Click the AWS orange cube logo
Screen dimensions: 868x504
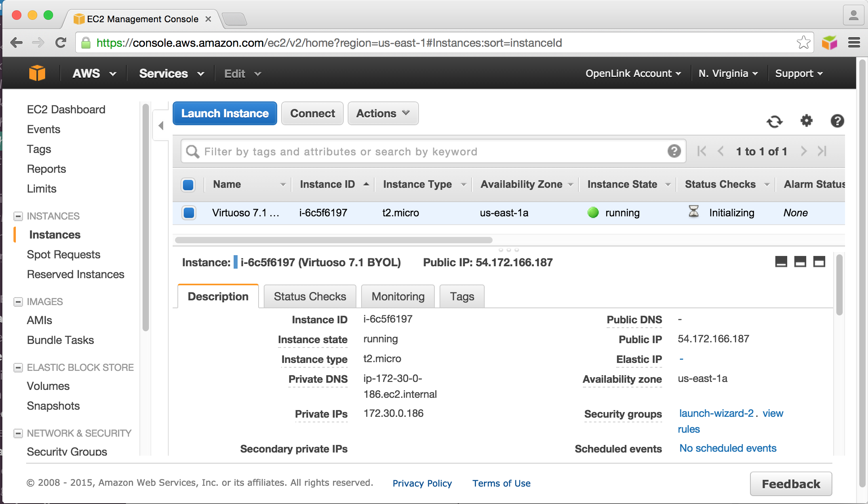tap(37, 73)
